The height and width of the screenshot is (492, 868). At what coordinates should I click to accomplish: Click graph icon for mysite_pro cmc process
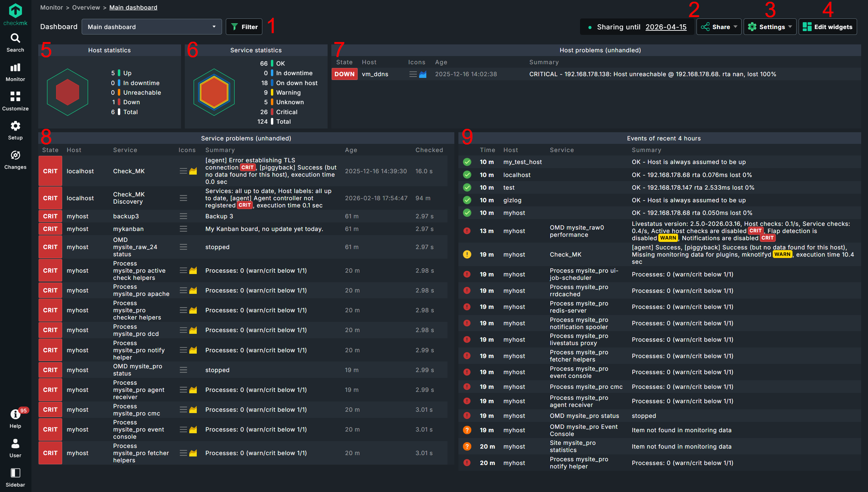(x=193, y=410)
